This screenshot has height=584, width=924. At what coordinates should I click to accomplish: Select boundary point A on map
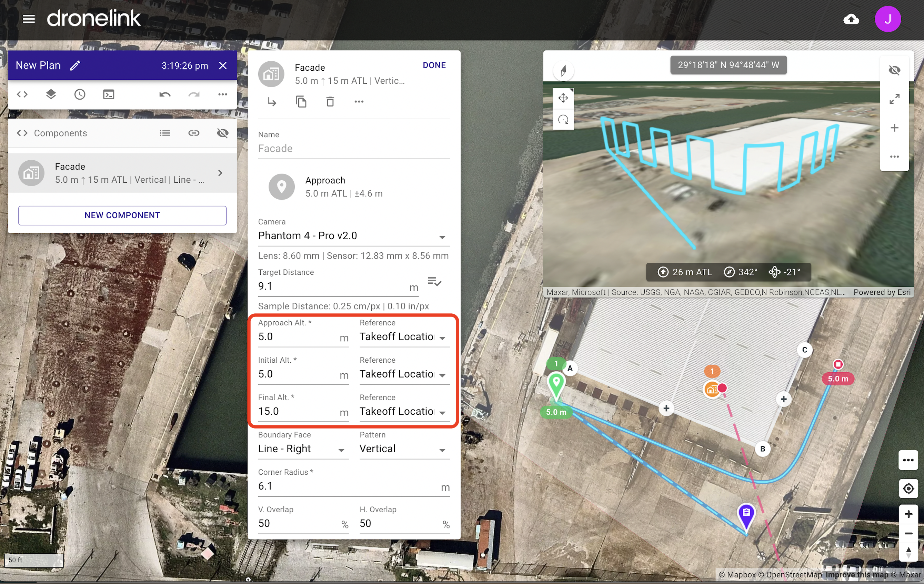click(x=570, y=368)
